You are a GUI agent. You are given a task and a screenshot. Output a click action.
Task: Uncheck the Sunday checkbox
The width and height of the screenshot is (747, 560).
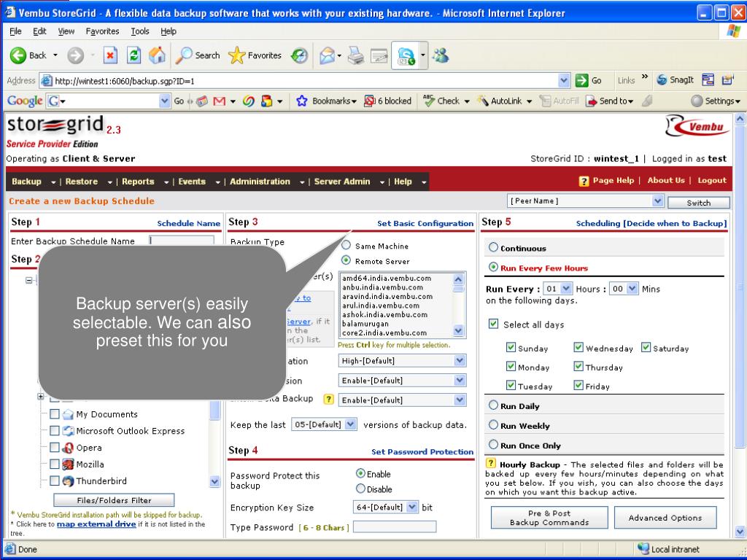point(511,347)
